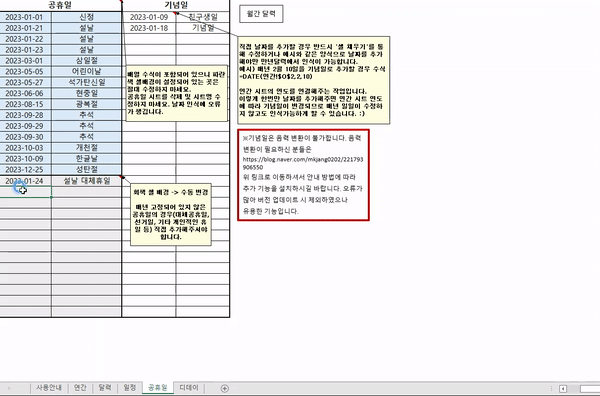The height and width of the screenshot is (396, 600).
Task: Select the 공휴일 column header cell
Action: [60, 5]
